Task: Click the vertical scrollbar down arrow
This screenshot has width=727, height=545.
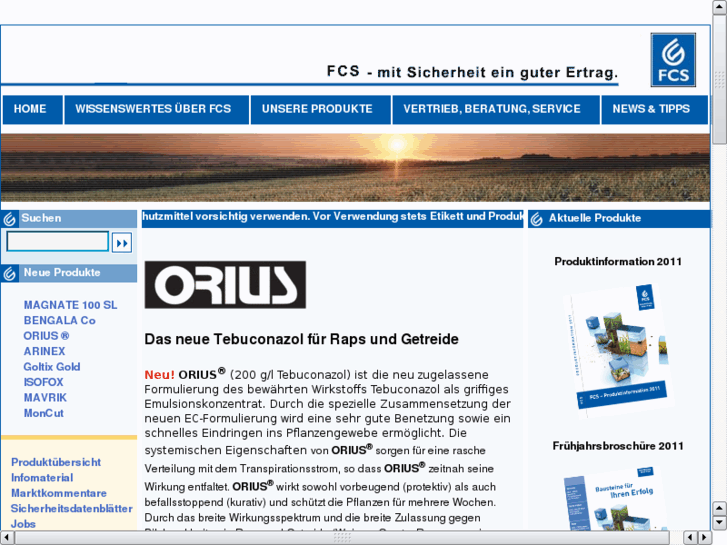Action: tap(719, 522)
